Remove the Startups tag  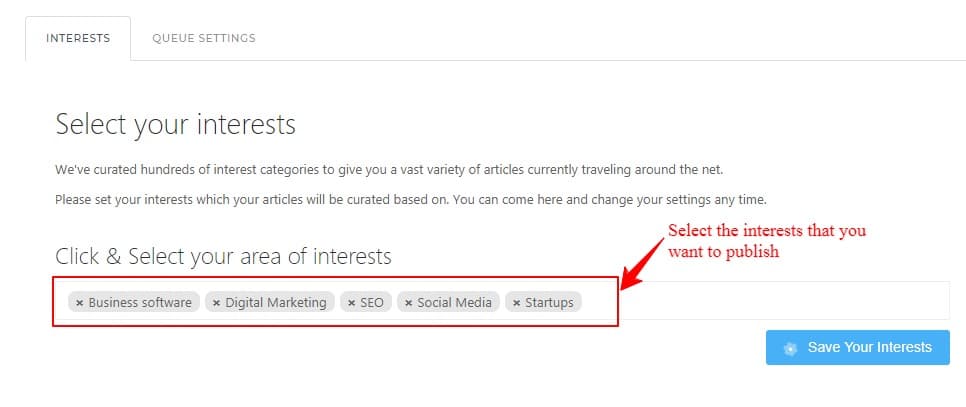pos(516,303)
